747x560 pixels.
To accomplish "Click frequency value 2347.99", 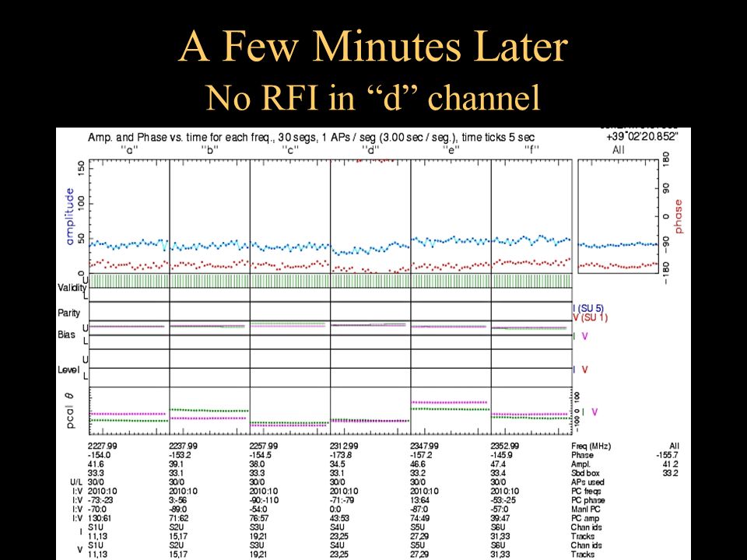I will click(x=425, y=446).
